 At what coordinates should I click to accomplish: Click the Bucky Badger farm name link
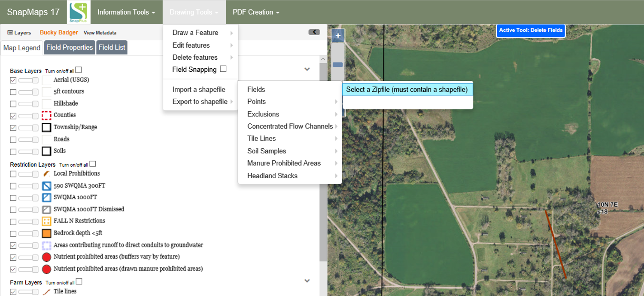pos(59,33)
